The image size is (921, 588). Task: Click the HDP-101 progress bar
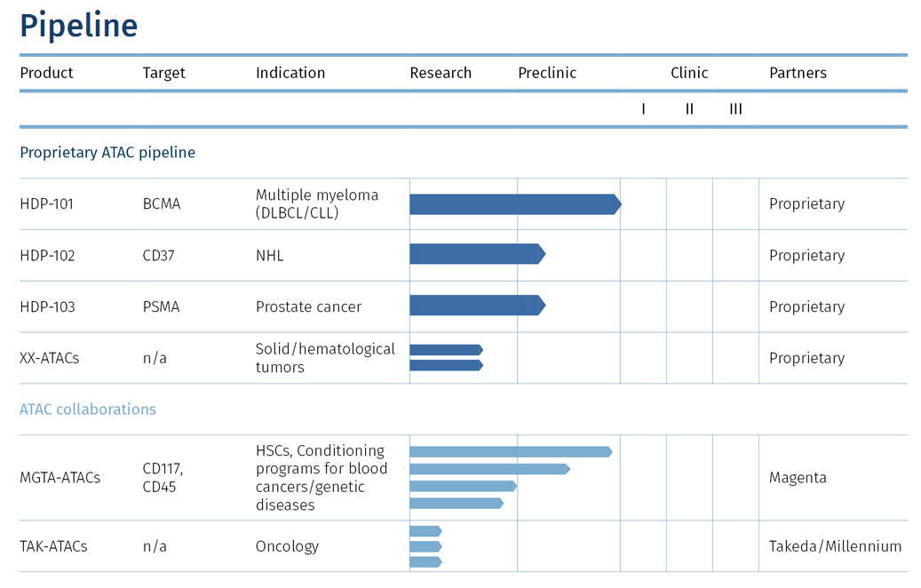[x=514, y=204]
